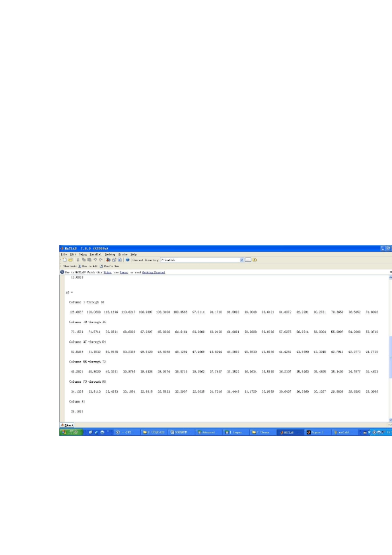Click the Redo arrow icon

[101, 260]
